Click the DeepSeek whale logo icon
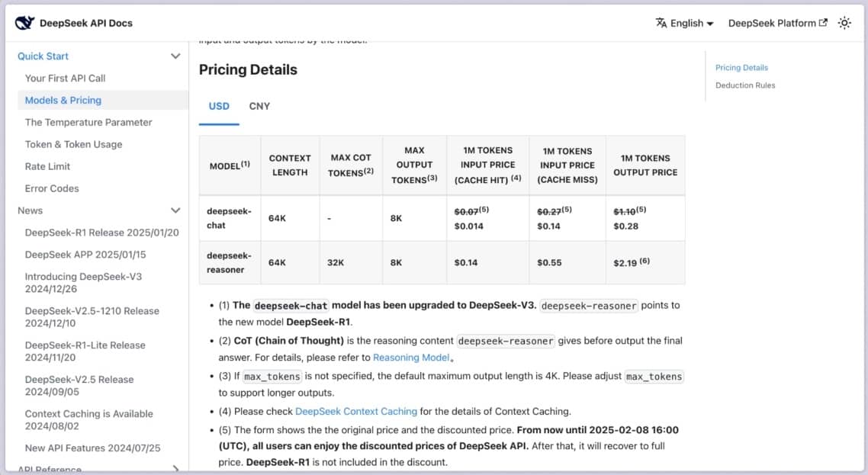The image size is (868, 475). click(x=24, y=23)
